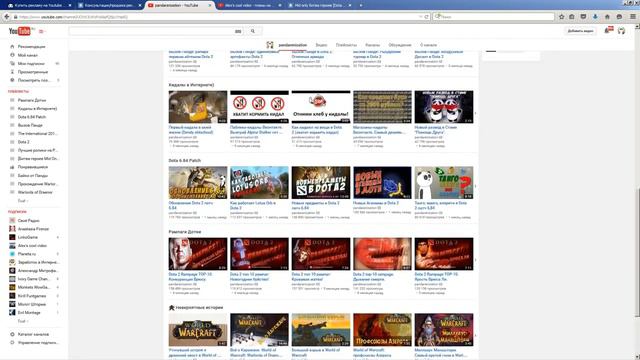Open Каталог каналов plus icon

pos(12,334)
